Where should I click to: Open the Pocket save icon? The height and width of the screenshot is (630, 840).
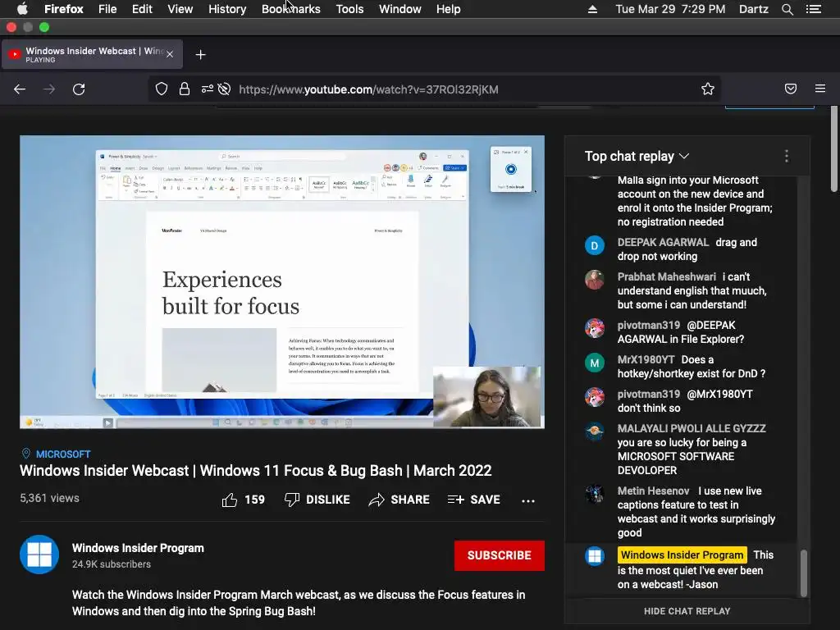791,89
